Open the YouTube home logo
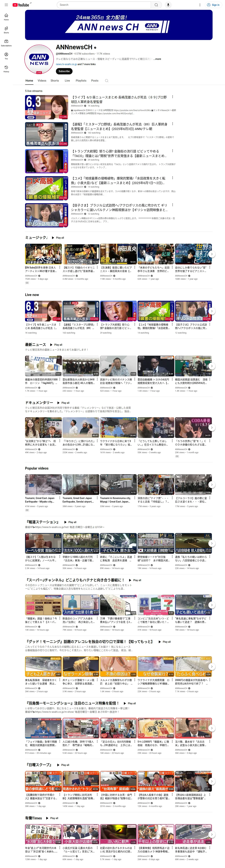Screen dimensions: 225x868 21,5
